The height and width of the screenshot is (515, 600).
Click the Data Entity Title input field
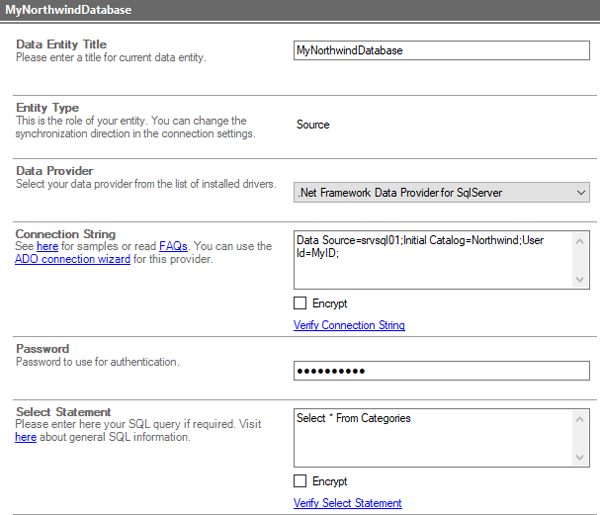click(441, 51)
